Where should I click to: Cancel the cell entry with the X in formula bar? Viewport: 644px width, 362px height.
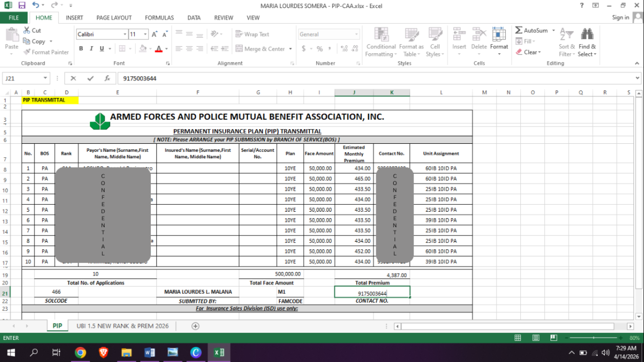click(73, 78)
